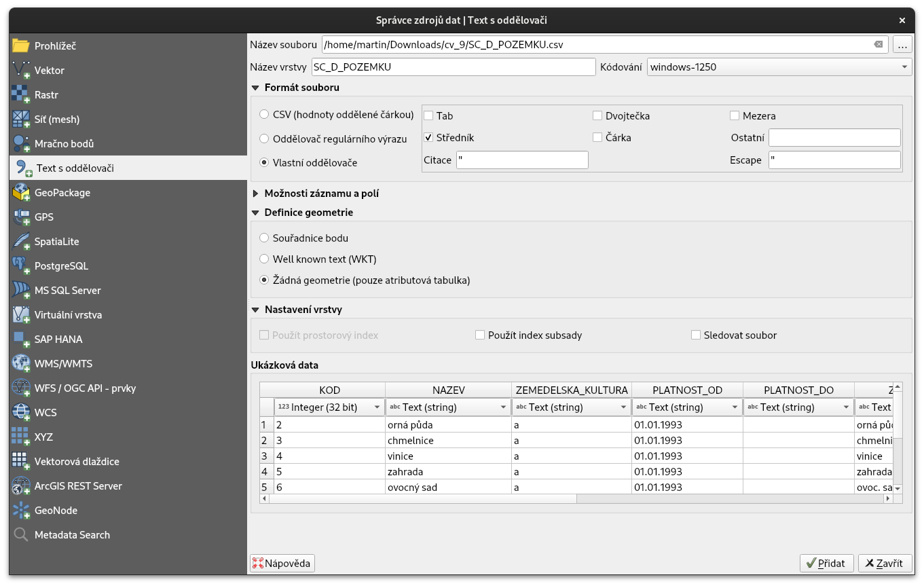Select Žádná geometrie option

264,280
